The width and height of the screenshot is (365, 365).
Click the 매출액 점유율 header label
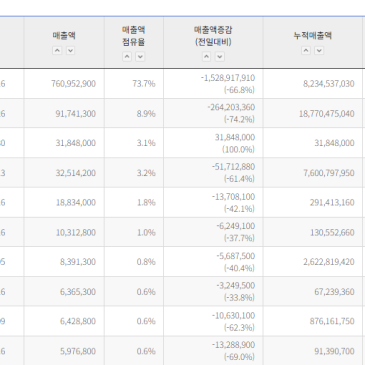click(x=134, y=36)
